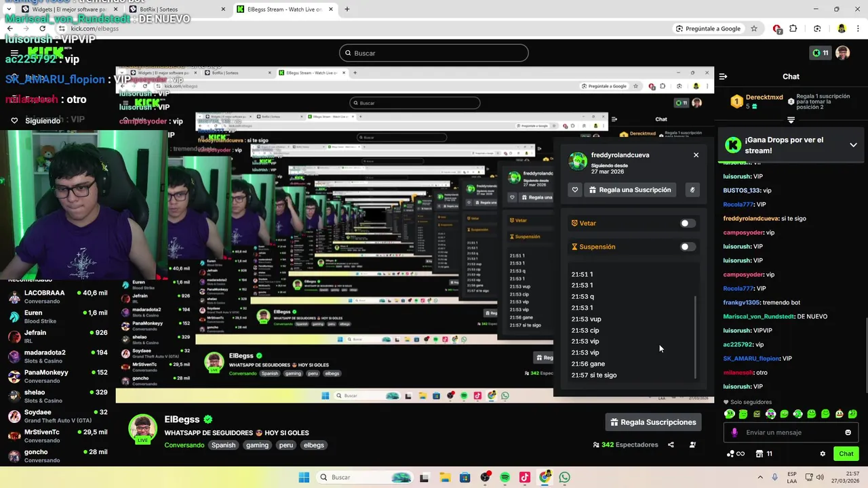The image size is (868, 488).
Task: Toggle the Suspensión switch
Action: coord(688,247)
